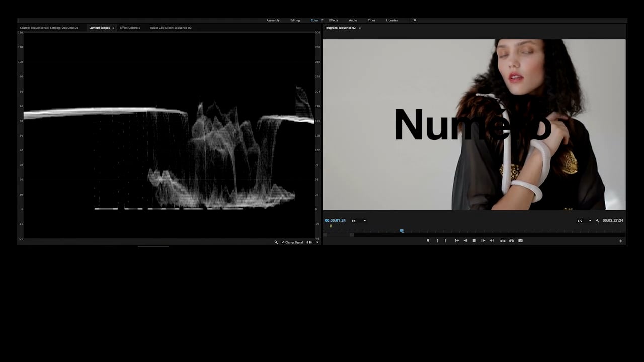Open the 1/2 playback resolution dropdown
This screenshot has width=644, height=362.
(x=584, y=220)
